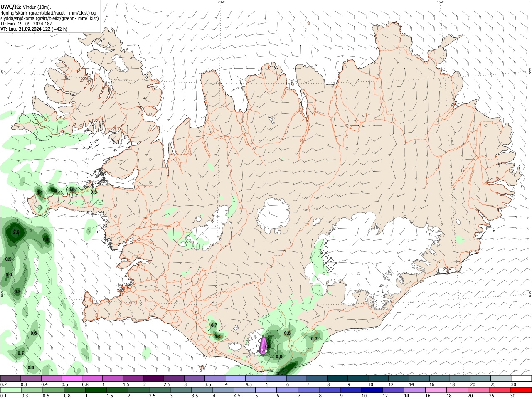This screenshot has height=399, width=532.
Task: Select the darkest green swatch labeled 1
Action: (x=96, y=390)
